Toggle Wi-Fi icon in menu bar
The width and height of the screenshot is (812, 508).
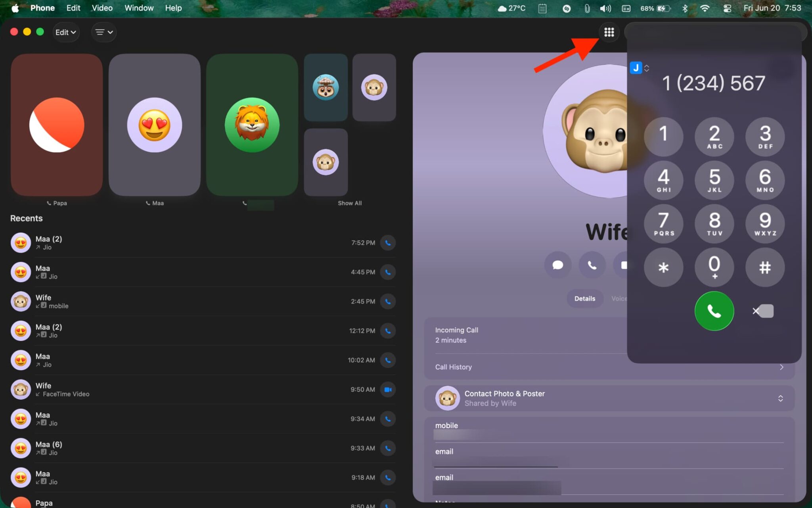[705, 8]
